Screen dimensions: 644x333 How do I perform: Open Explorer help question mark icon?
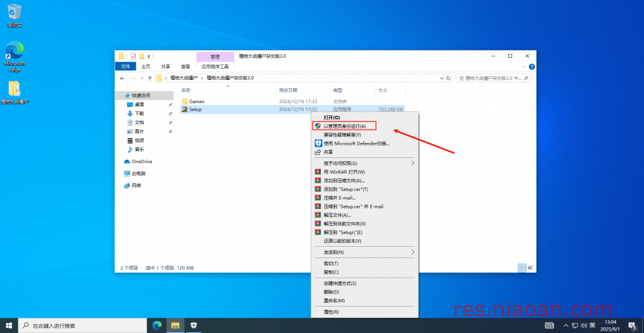point(531,67)
